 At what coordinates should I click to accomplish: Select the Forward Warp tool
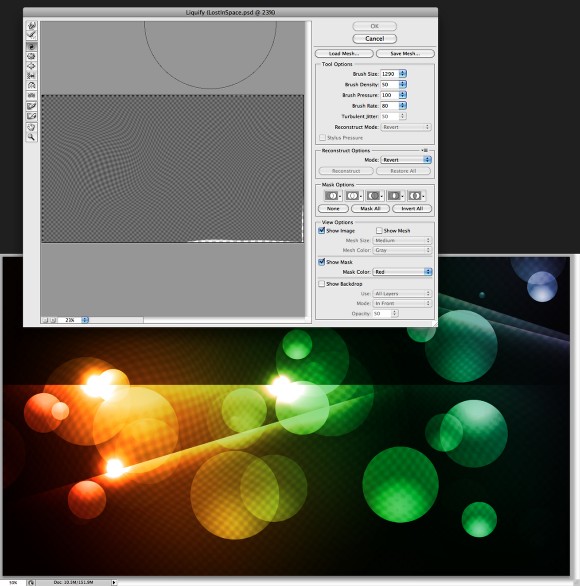tap(31, 25)
